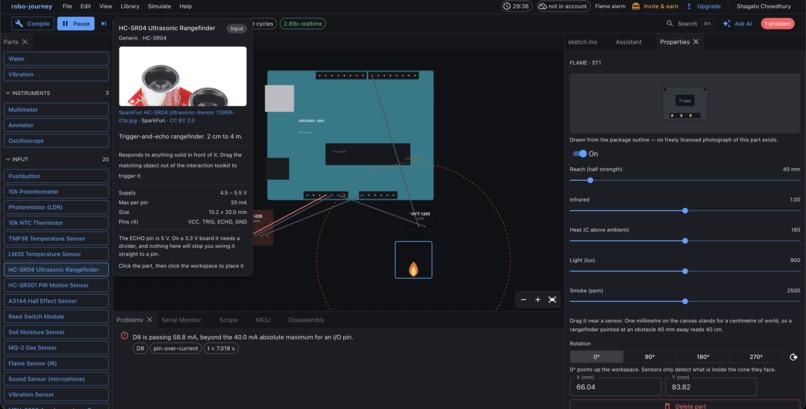Click the trash icon on Delete part

click(x=668, y=406)
